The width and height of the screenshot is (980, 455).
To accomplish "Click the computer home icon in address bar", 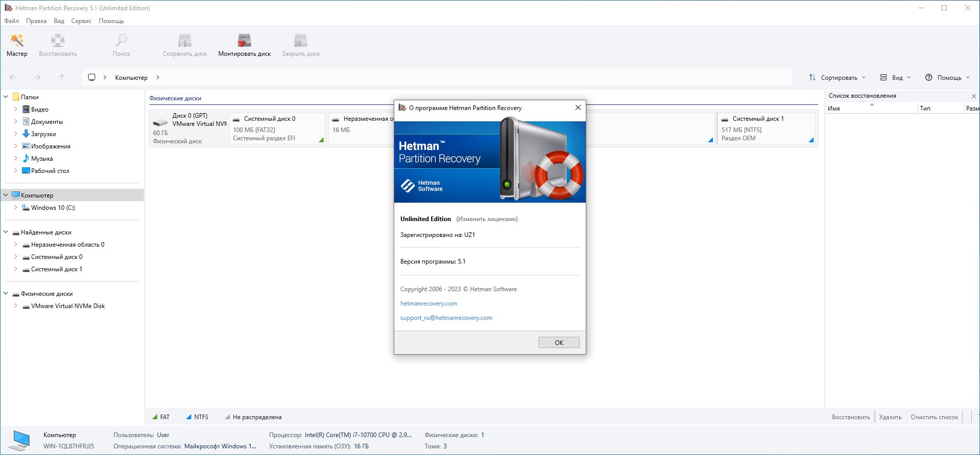I will click(x=92, y=77).
